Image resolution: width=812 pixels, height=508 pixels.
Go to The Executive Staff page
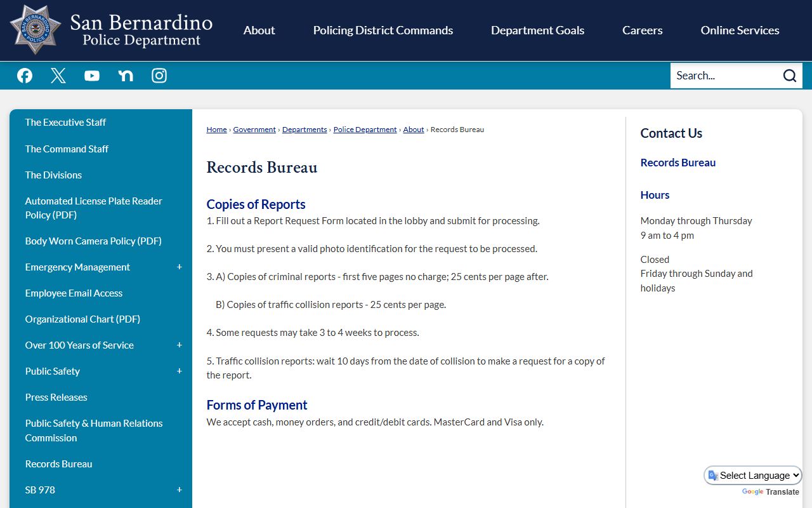point(65,123)
